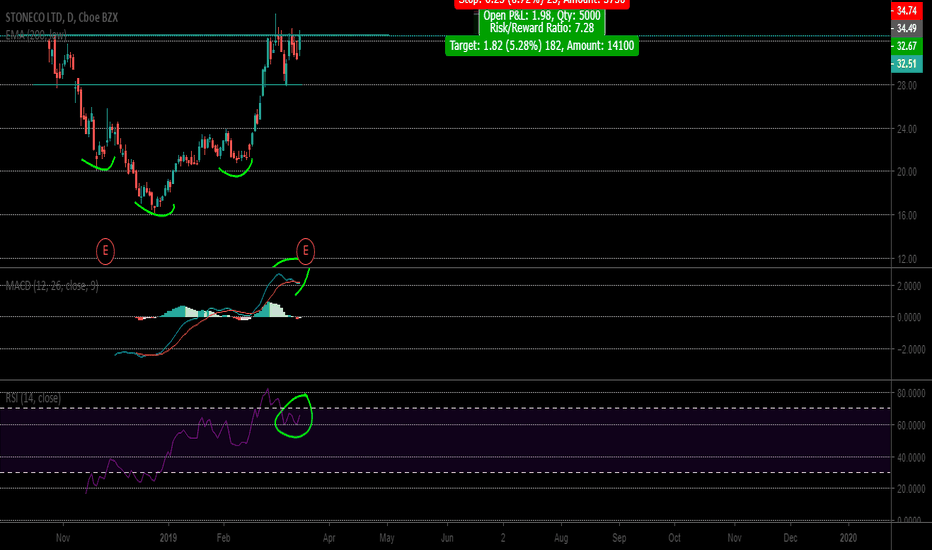Click the gray 34.49 price label
932x550 pixels.
[x=906, y=28]
